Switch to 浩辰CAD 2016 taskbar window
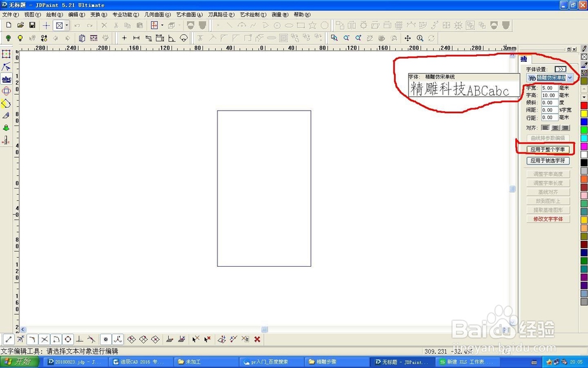Viewport: 588px width, 368px height. pyautogui.click(x=141, y=362)
